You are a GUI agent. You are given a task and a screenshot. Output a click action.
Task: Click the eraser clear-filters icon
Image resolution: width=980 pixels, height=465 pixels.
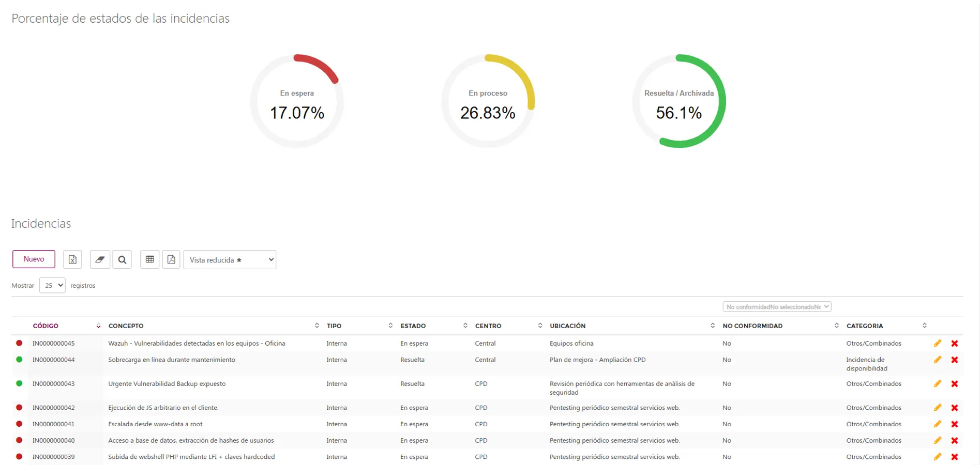coord(100,259)
